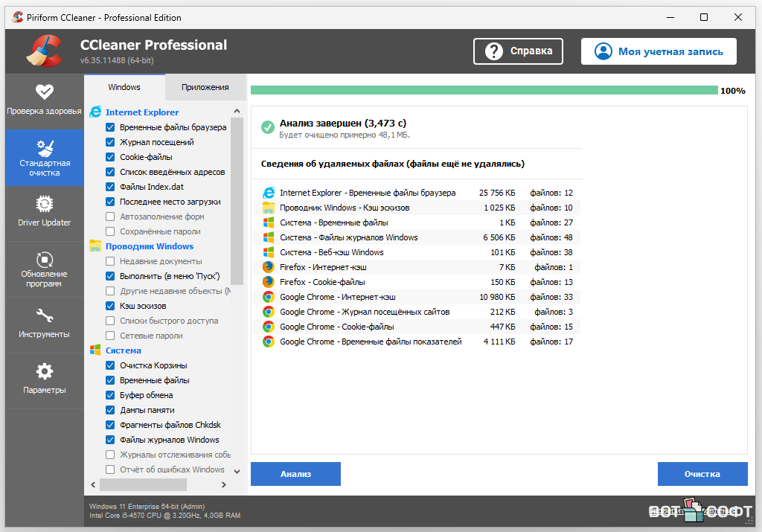This screenshot has width=762, height=532.
Task: Click the Internet Explorer icon in the results list
Action: (268, 193)
